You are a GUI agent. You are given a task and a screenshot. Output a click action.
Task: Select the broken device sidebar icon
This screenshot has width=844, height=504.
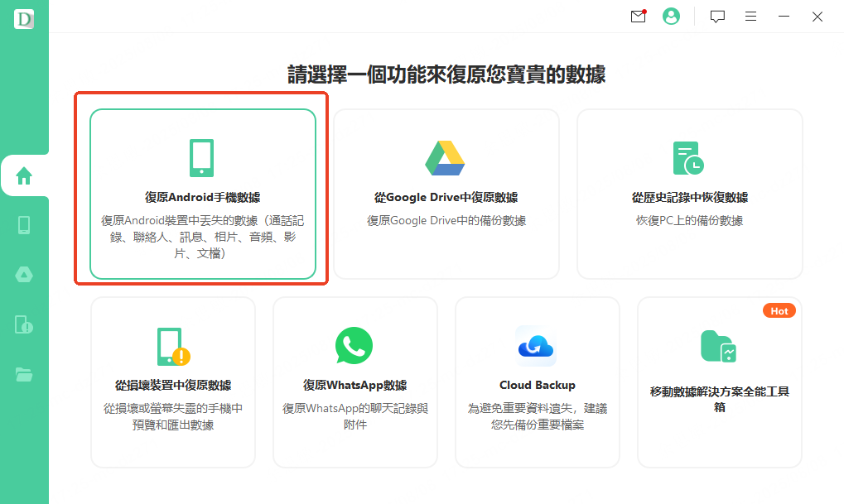(x=24, y=324)
